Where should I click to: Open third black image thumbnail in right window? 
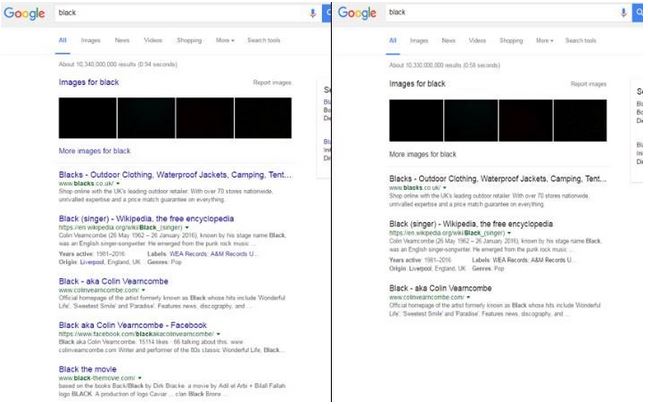(x=526, y=120)
